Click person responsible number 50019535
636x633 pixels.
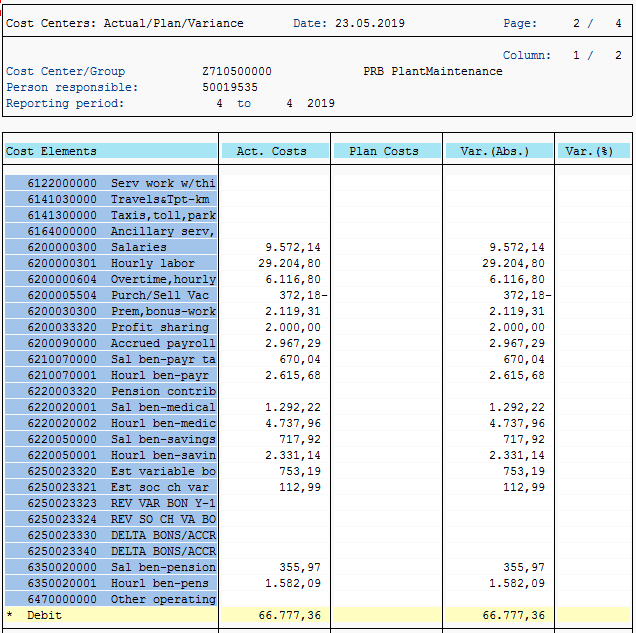click(230, 87)
